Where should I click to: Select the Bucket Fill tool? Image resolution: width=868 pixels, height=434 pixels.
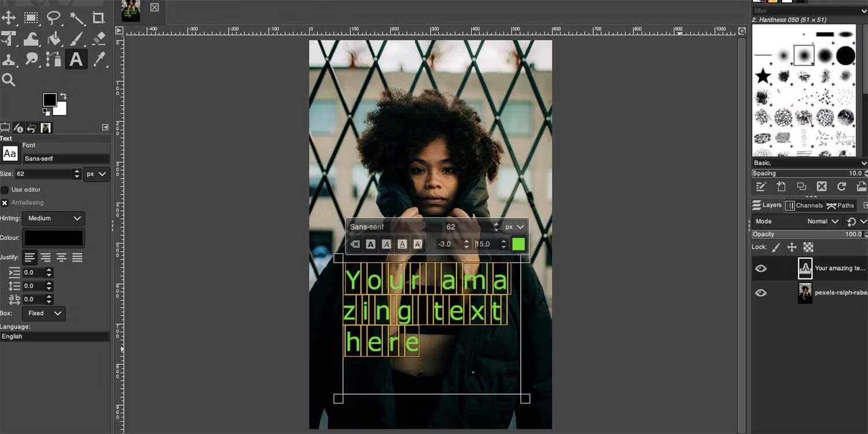coord(54,39)
